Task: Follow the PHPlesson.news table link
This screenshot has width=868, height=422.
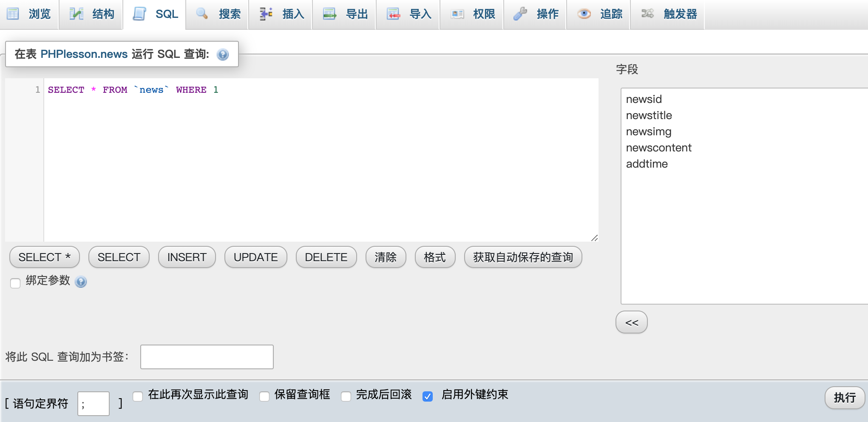Action: pyautogui.click(x=84, y=54)
